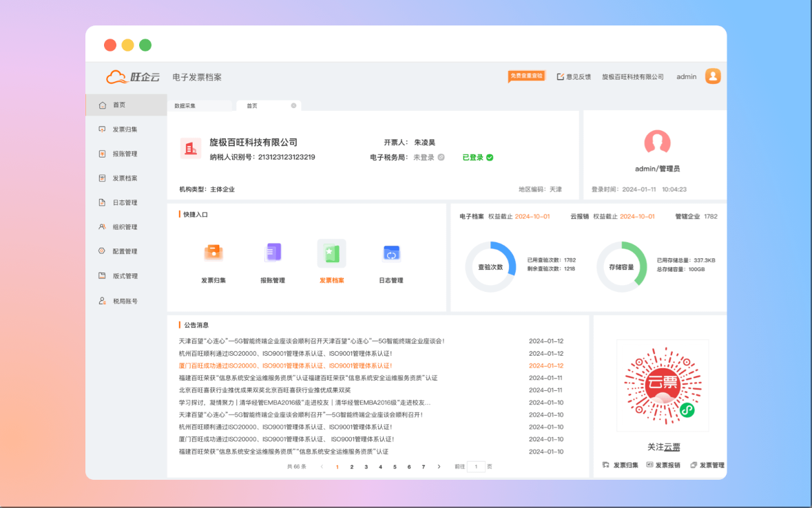Click the 查验次数 donut chart

[490, 267]
